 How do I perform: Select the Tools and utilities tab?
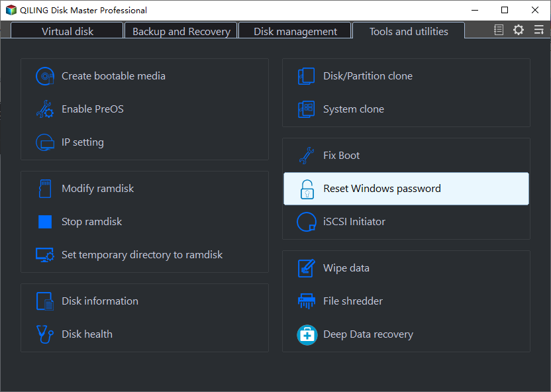pyautogui.click(x=409, y=31)
